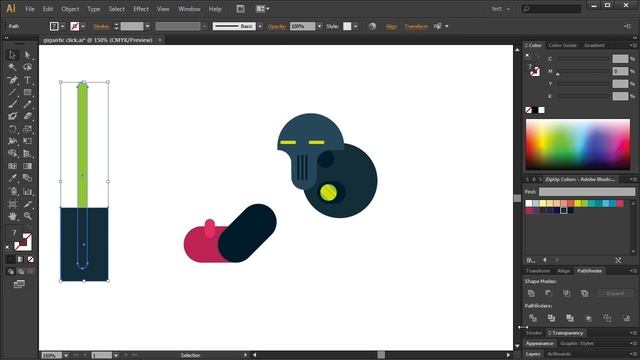
Task: Click the Transform link in control bar
Action: click(416, 26)
